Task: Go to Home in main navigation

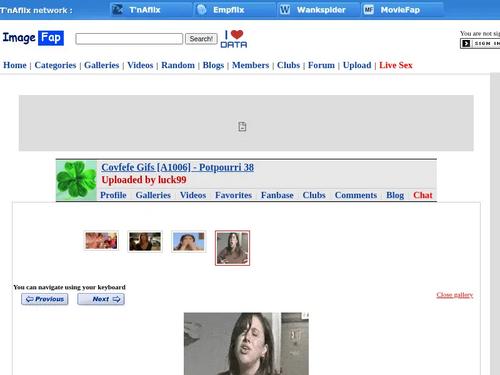Action: (x=15, y=65)
